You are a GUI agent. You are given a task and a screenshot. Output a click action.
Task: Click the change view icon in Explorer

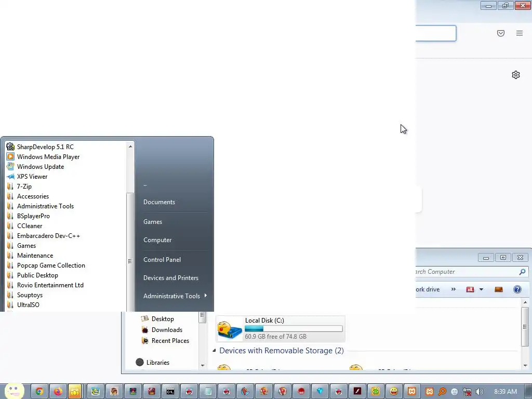tap(470, 289)
